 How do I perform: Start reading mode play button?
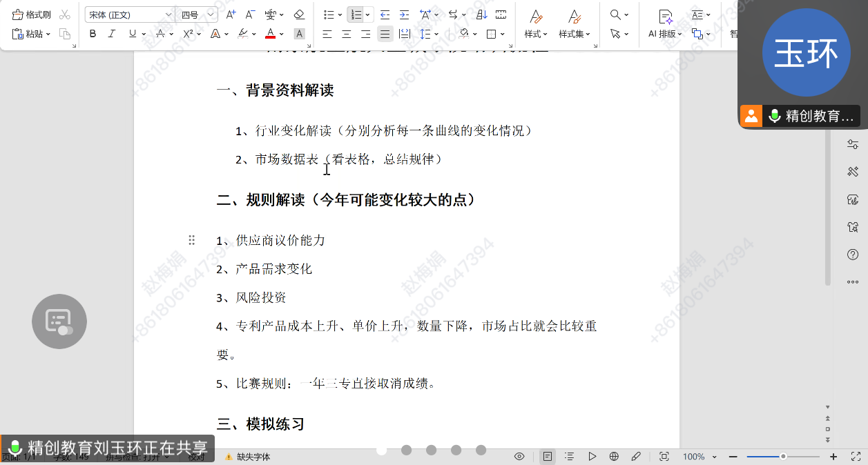[592, 457]
